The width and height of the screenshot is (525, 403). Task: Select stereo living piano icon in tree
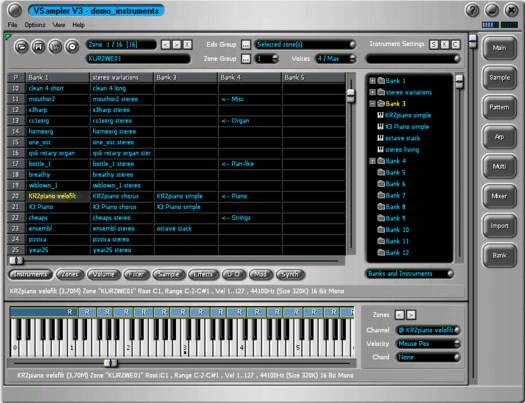[380, 149]
